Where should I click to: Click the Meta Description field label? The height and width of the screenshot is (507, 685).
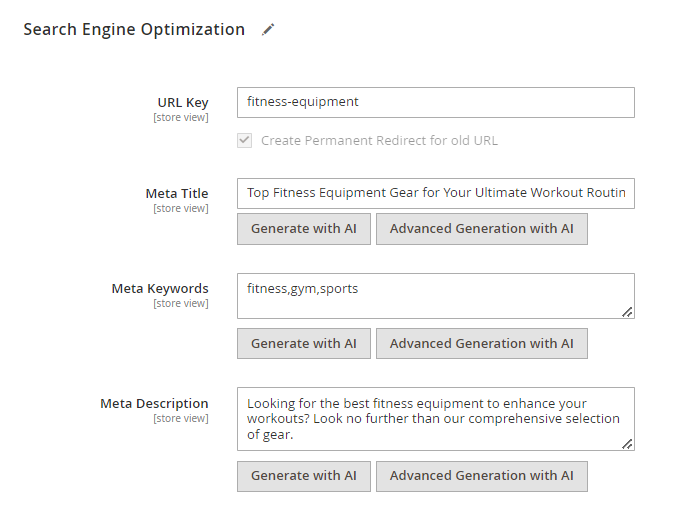(154, 404)
